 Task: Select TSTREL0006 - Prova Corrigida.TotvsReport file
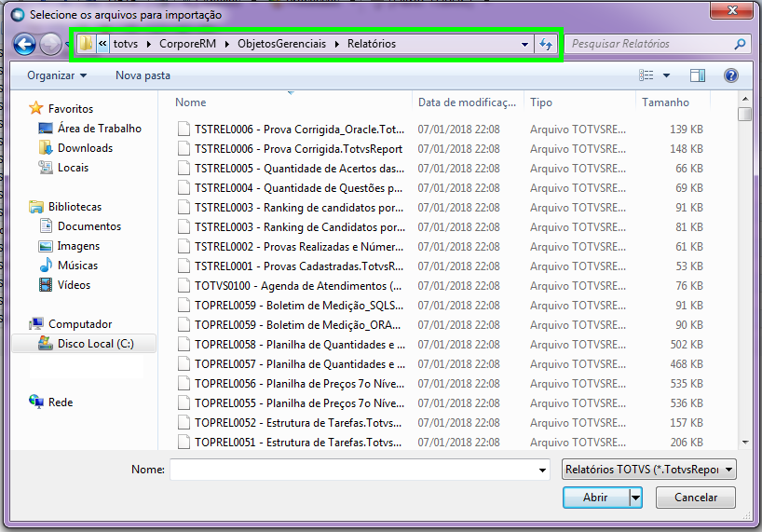click(299, 149)
